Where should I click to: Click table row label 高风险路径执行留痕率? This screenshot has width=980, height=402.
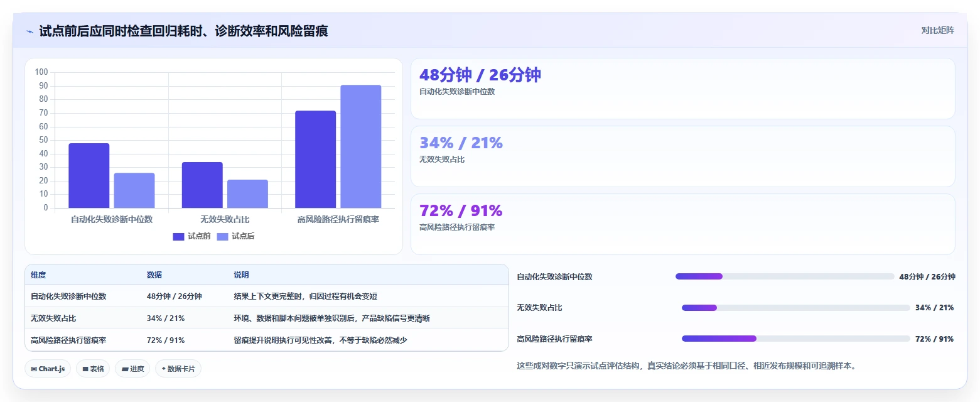pyautogui.click(x=68, y=340)
